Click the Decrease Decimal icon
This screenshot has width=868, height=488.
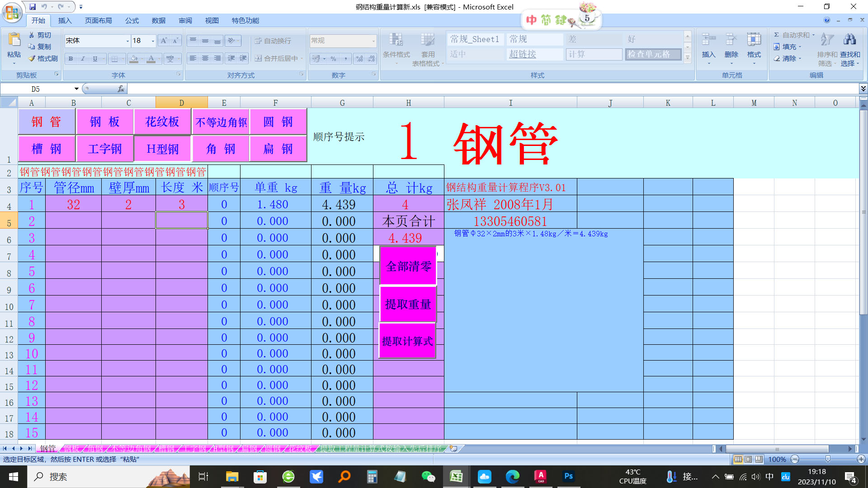[x=371, y=59]
